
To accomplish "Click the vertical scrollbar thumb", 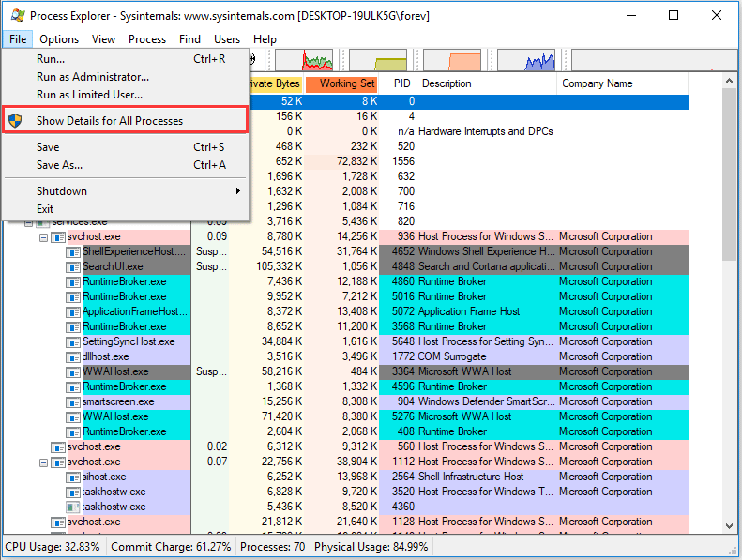I will 729,174.
